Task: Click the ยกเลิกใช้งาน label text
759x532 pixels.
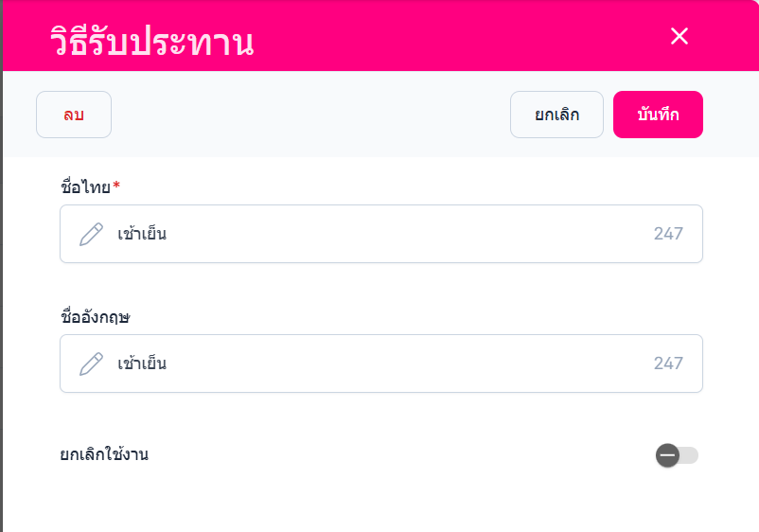Action: pos(104,454)
